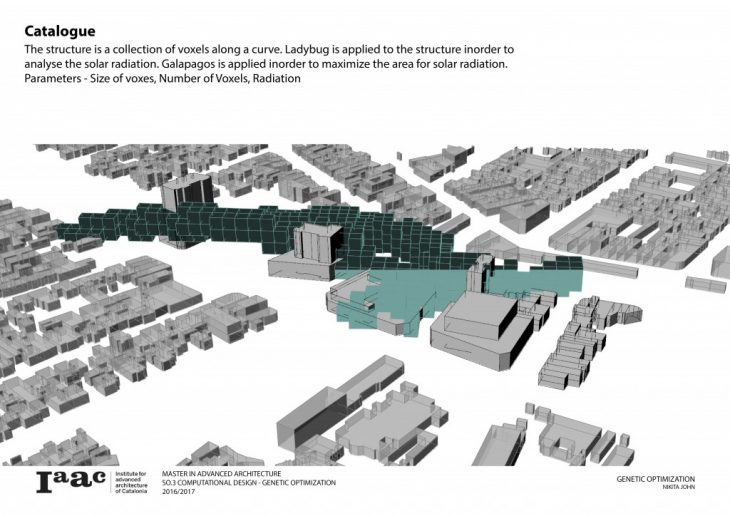This screenshot has width=730, height=516.
Task: Click the 'SO.3 COMPUTATIONAL DESIGN' footer line
Action: click(x=248, y=483)
